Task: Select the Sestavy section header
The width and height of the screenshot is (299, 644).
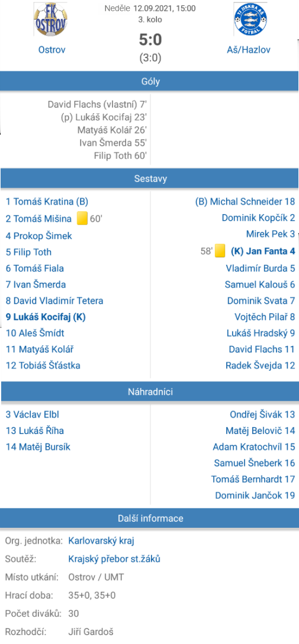Action: [149, 178]
